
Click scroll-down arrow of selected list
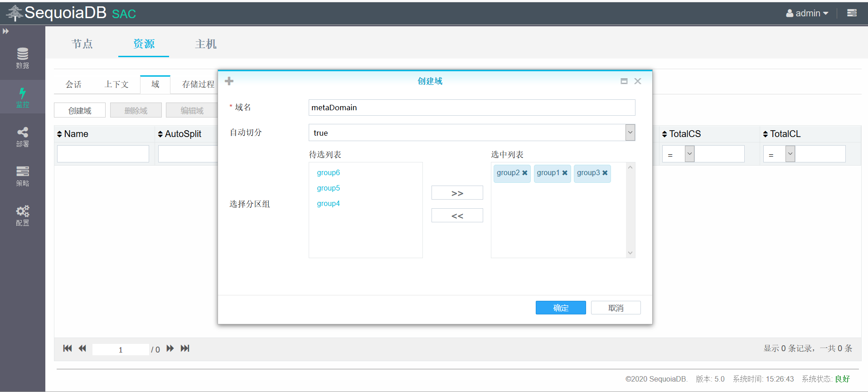[x=630, y=253]
